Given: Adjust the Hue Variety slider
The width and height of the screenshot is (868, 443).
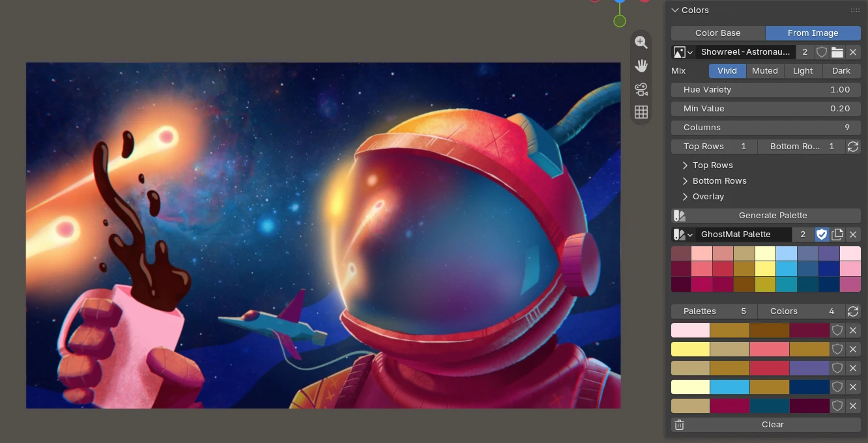Looking at the screenshot, I should click(766, 90).
